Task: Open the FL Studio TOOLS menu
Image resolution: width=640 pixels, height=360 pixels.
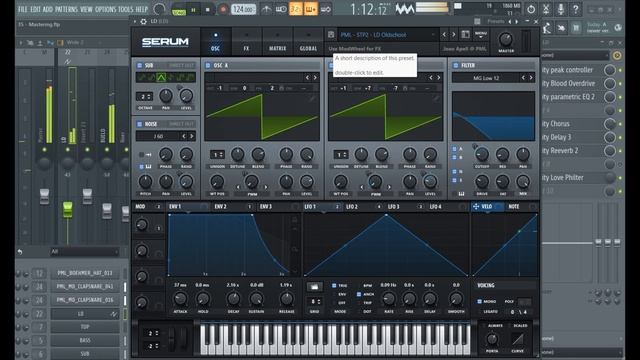Action: click(125, 9)
